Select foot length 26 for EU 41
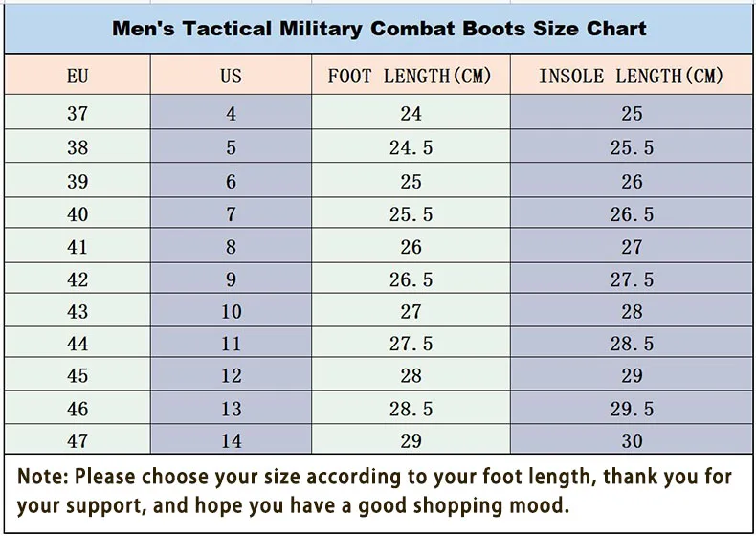This screenshot has width=756, height=536. (411, 247)
